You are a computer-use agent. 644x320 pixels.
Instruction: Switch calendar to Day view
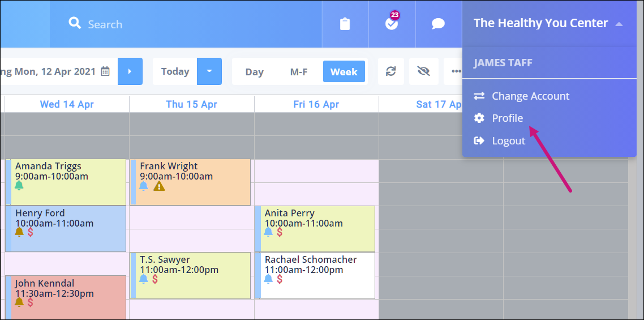[x=255, y=72]
